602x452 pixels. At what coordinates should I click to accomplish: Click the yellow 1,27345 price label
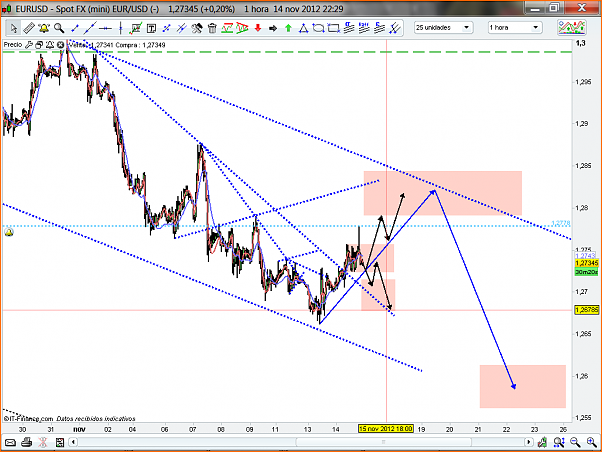pyautogui.click(x=587, y=263)
